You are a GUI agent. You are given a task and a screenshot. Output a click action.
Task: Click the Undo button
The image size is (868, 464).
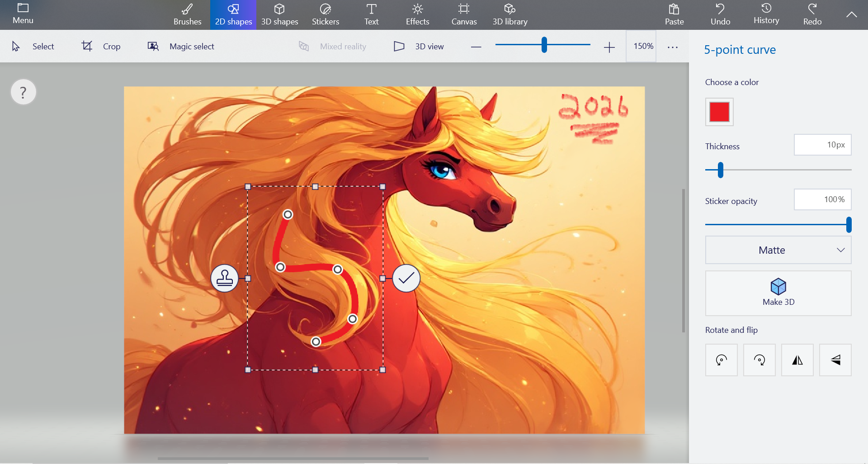(720, 14)
